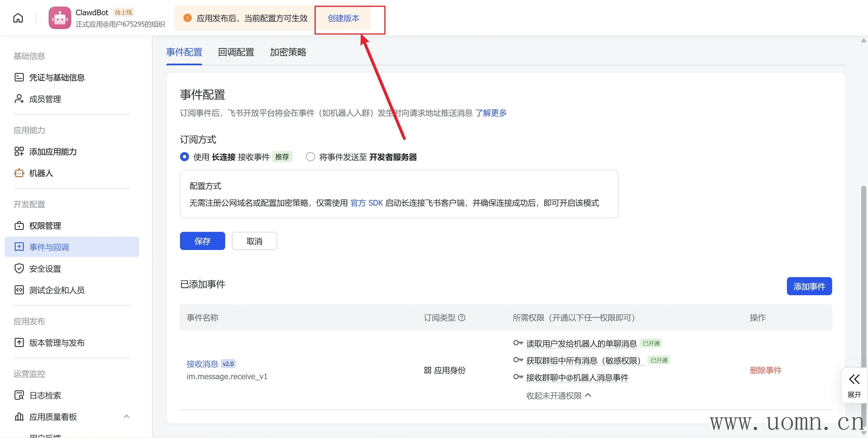Image resolution: width=868 pixels, height=438 pixels.
Task: Open 权限管理 permissions page
Action: coord(45,226)
